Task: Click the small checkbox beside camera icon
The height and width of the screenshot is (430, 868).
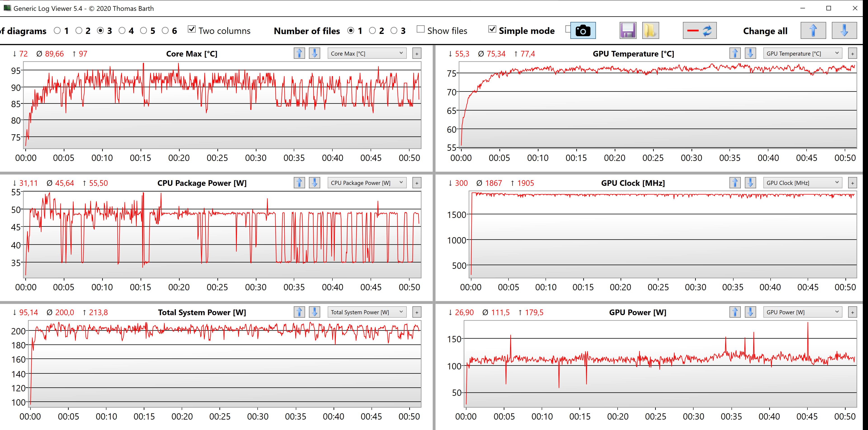Action: 568,29
